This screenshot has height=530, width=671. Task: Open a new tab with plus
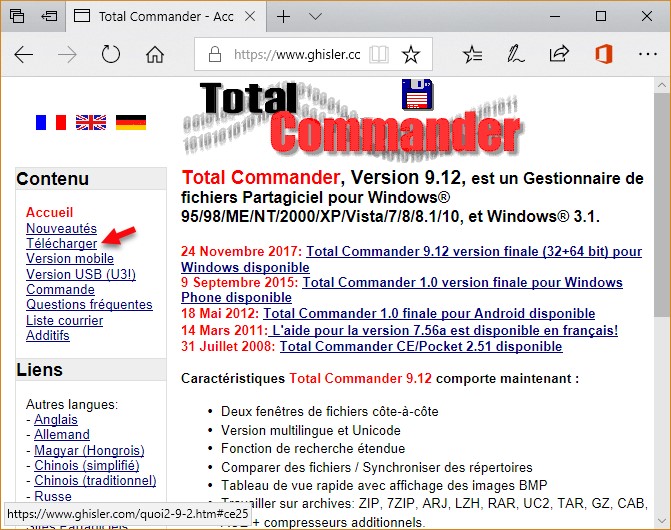[x=283, y=17]
